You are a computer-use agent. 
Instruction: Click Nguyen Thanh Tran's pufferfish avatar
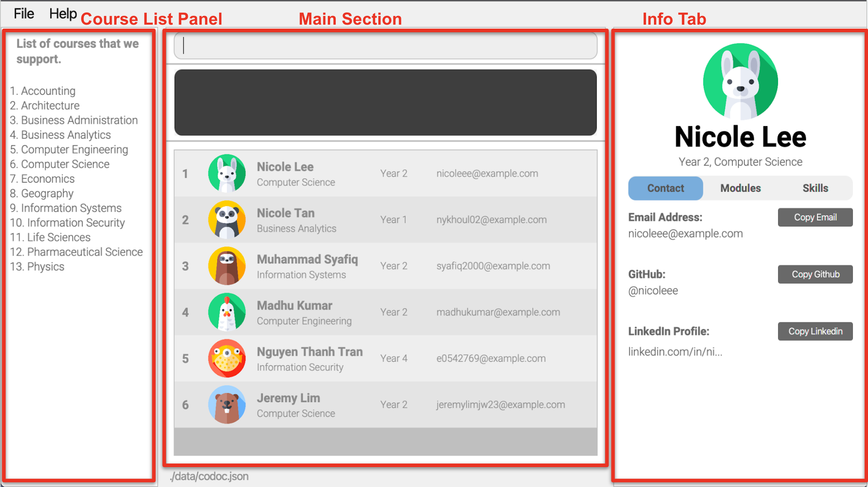tap(227, 358)
